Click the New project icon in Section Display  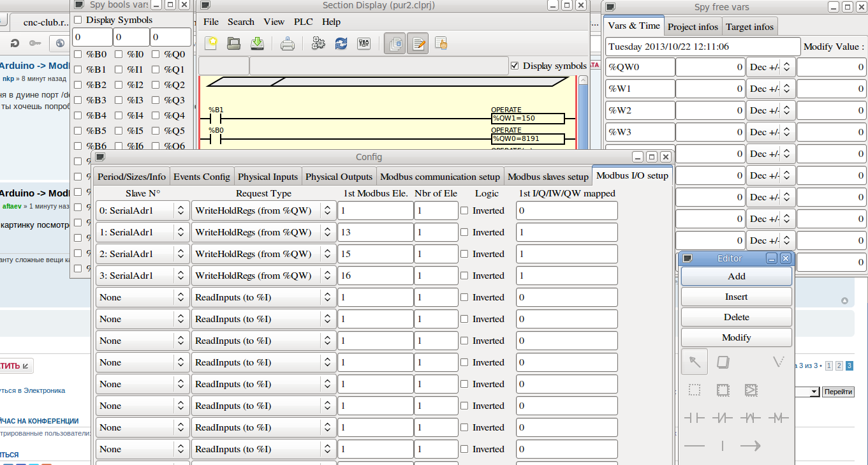point(211,43)
